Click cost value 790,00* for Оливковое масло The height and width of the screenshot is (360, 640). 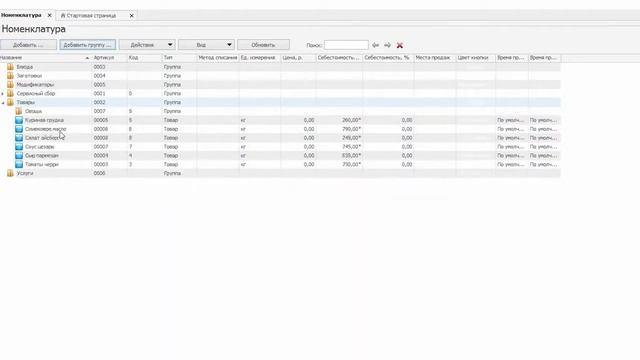pos(351,129)
